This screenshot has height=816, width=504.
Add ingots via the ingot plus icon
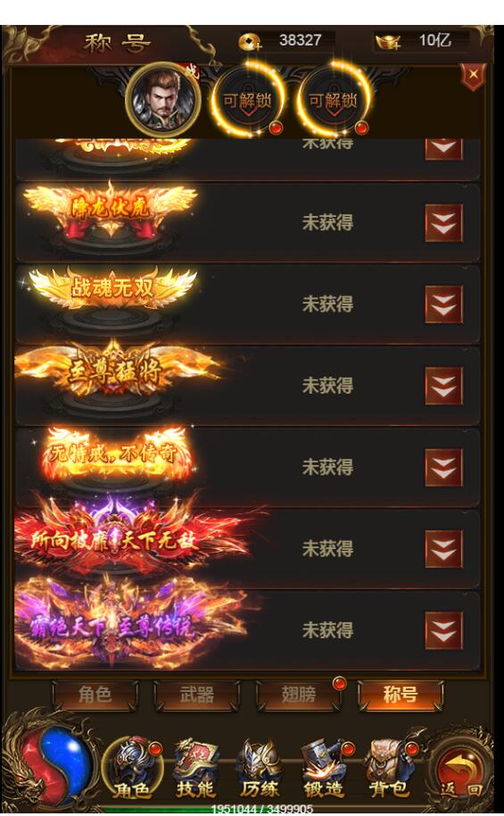tap(388, 41)
